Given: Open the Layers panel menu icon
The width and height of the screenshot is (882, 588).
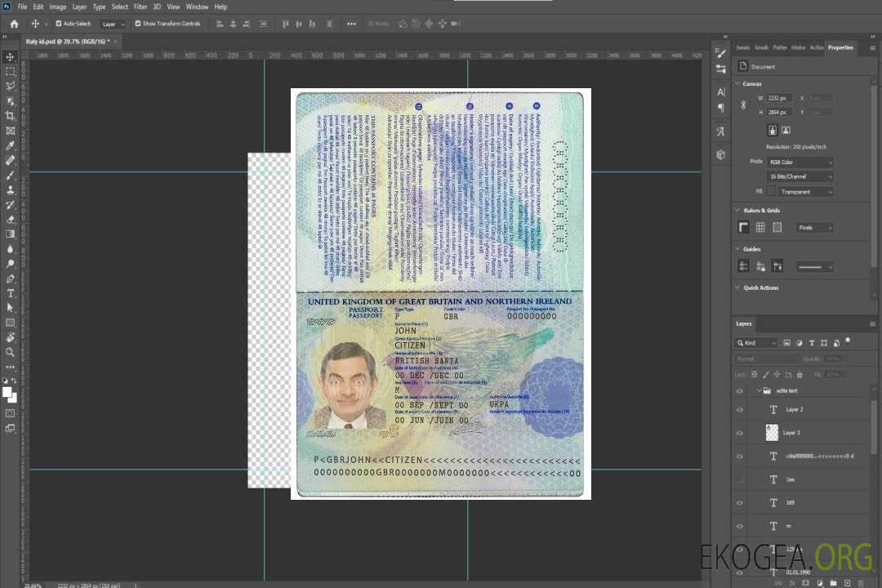Looking at the screenshot, I should point(872,324).
